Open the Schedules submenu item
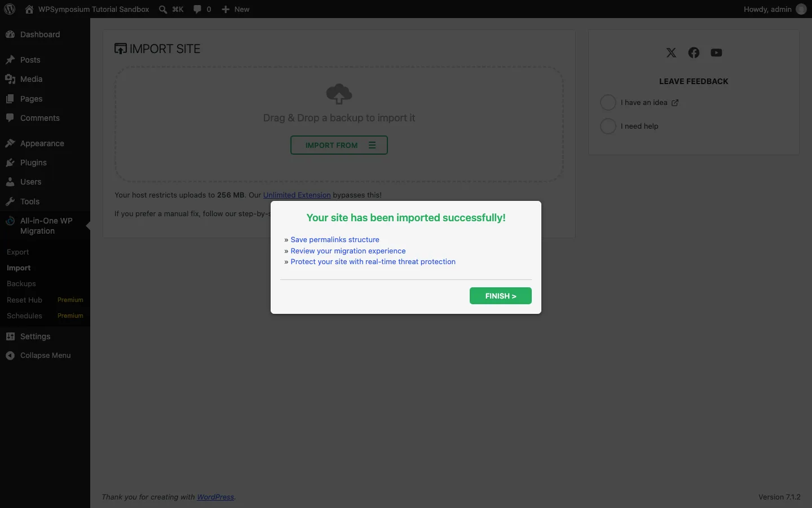This screenshot has width=812, height=508. 25,316
